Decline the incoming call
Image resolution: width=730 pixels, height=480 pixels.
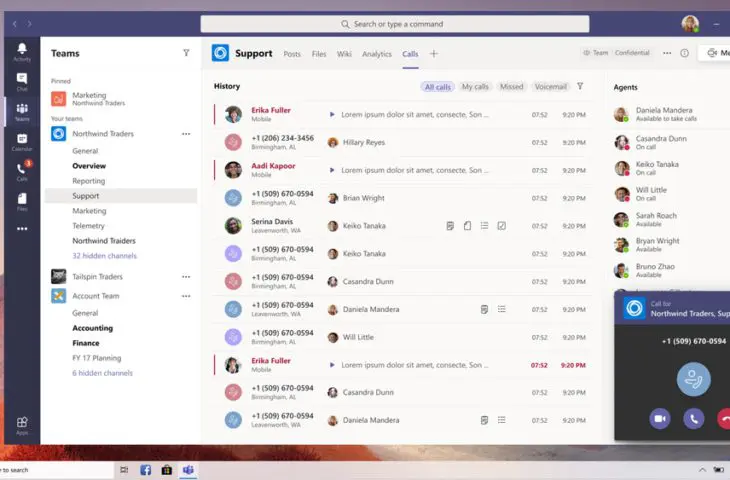pos(723,419)
